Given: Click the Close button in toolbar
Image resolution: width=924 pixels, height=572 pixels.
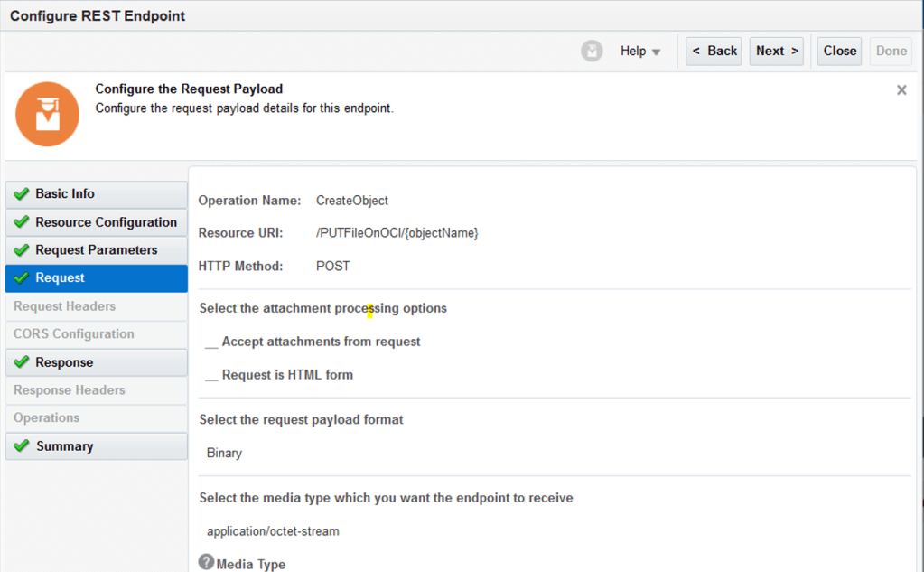Looking at the screenshot, I should (x=839, y=52).
